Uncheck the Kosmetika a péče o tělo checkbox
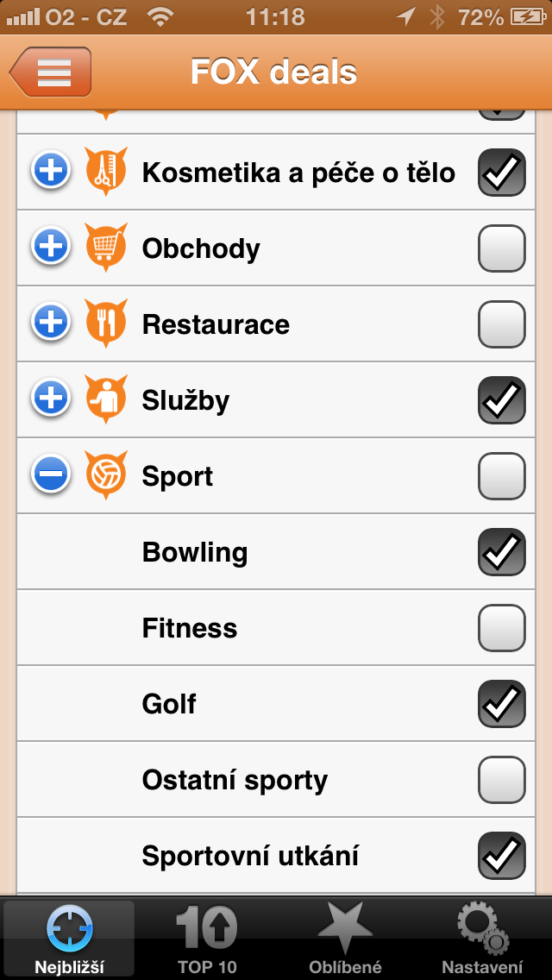 (x=501, y=173)
